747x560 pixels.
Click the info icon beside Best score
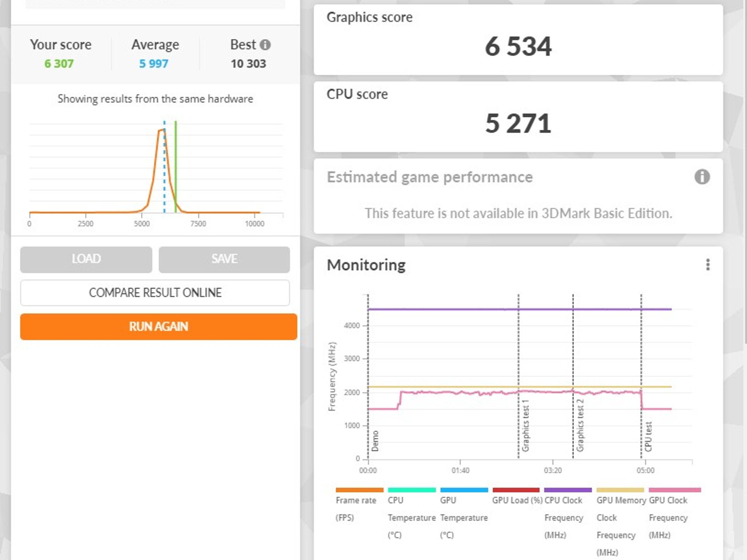click(265, 45)
